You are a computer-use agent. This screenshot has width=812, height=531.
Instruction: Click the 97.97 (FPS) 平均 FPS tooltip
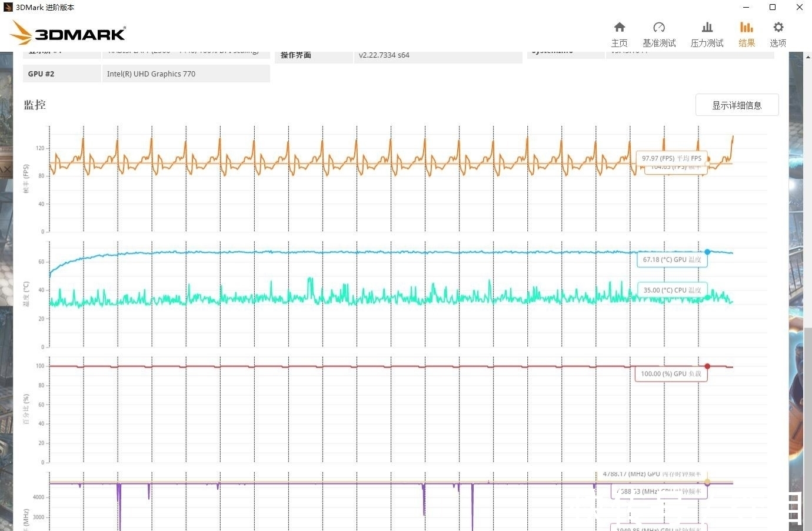[x=671, y=158]
